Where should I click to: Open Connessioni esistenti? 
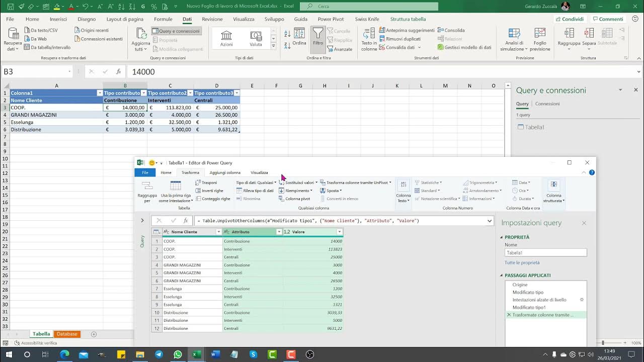(x=98, y=39)
